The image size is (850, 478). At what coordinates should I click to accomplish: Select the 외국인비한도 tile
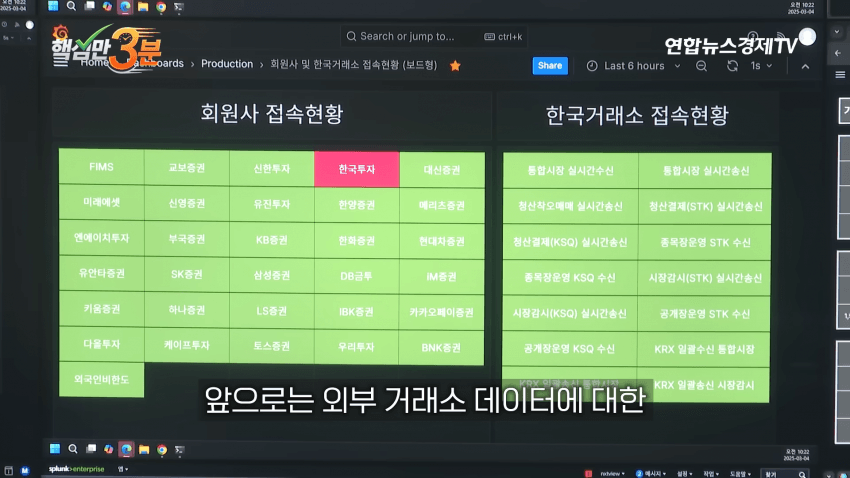point(101,379)
